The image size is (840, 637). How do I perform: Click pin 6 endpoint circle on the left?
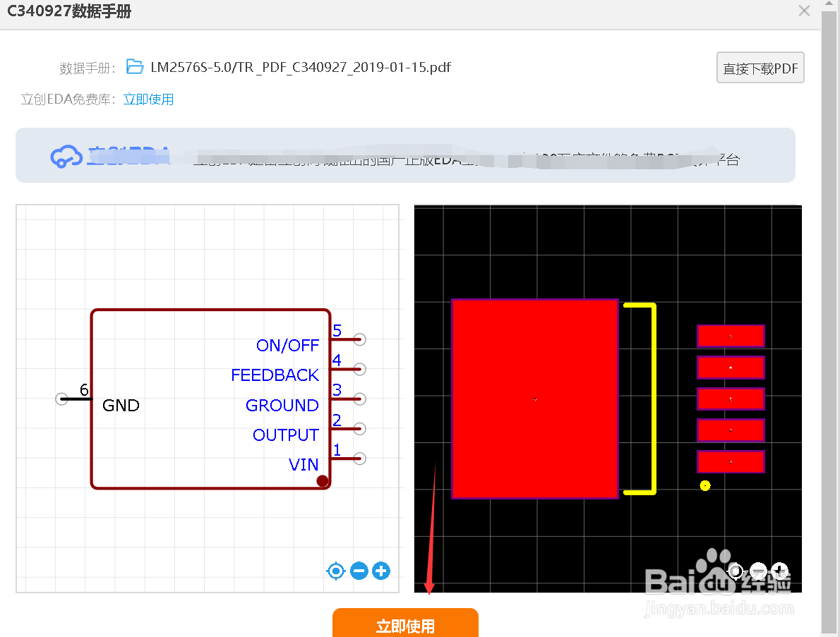(x=61, y=399)
